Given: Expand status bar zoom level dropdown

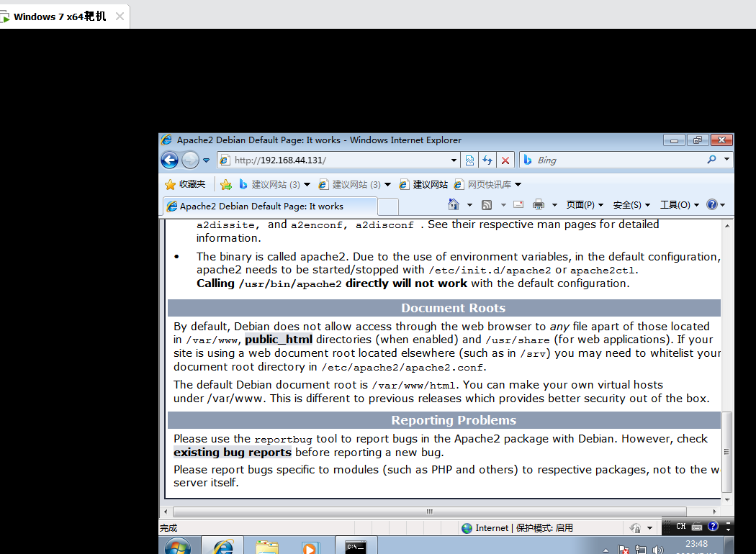Looking at the screenshot, I should [650, 529].
